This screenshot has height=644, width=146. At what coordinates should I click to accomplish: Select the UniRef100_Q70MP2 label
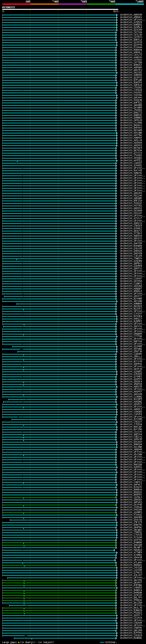pos(131,376)
